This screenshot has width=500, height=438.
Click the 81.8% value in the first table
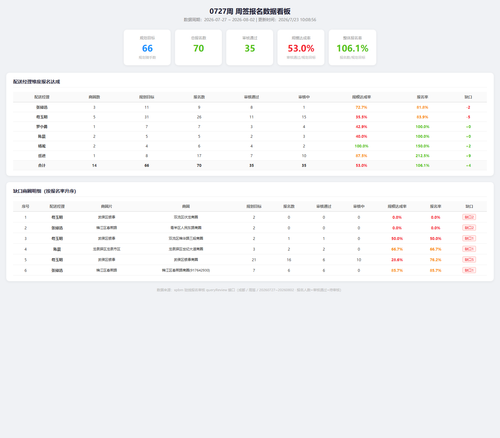click(422, 107)
